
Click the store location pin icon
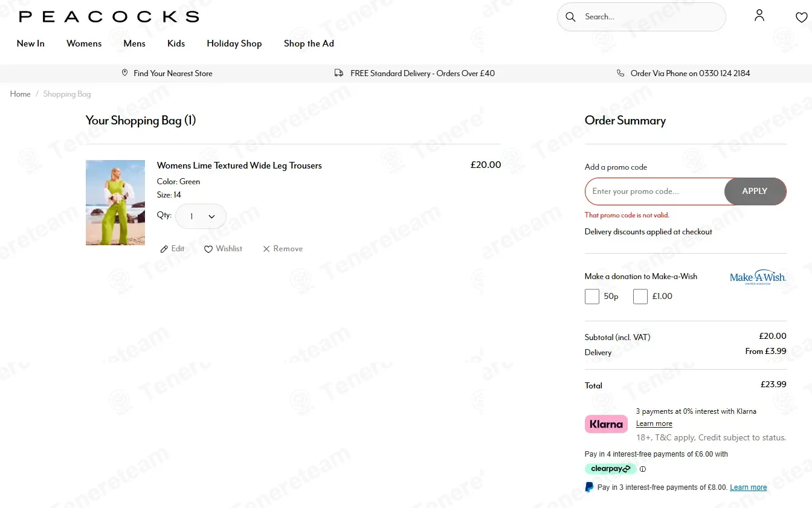(x=125, y=73)
